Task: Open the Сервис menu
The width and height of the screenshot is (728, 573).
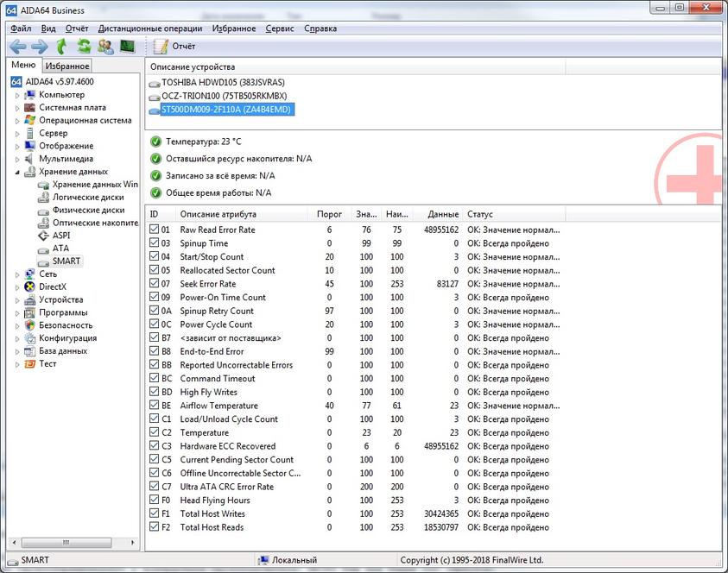Action: [x=280, y=28]
